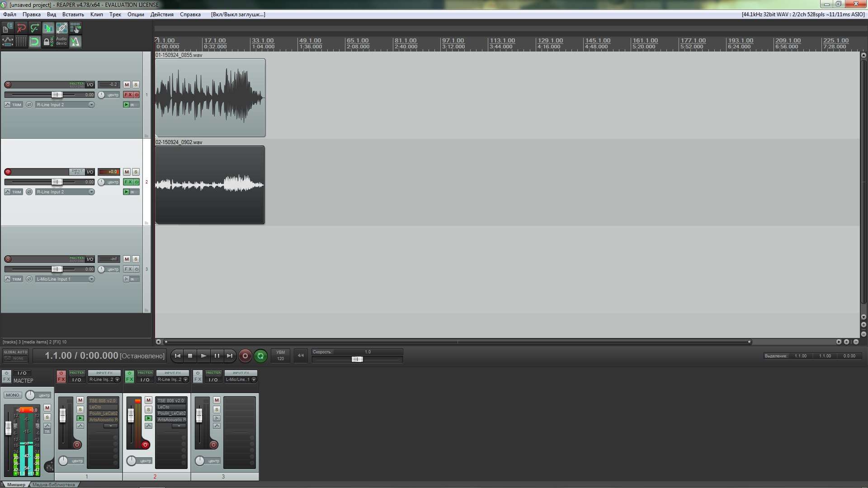Click the undo icon in toolbar
The width and height of the screenshot is (868, 488).
21,28
